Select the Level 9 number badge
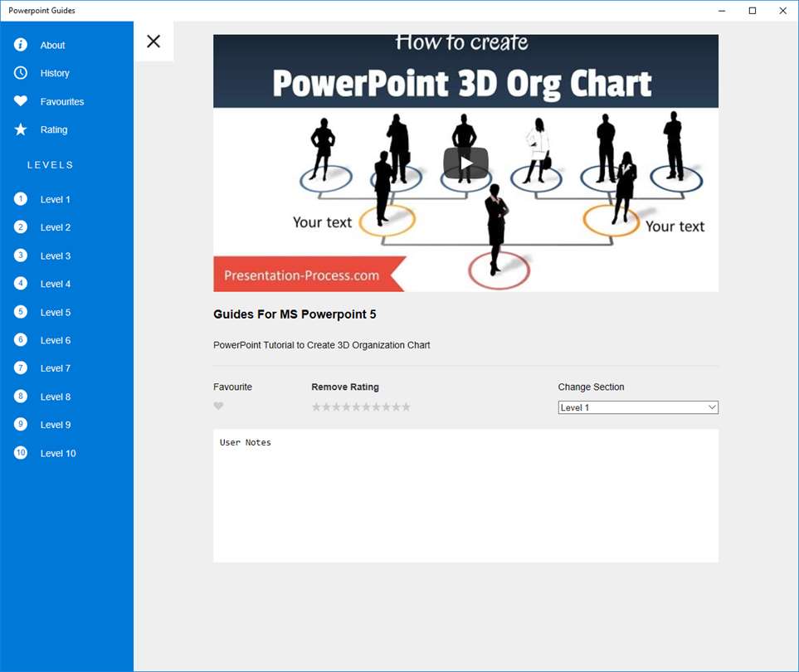799x672 pixels. pyautogui.click(x=21, y=425)
